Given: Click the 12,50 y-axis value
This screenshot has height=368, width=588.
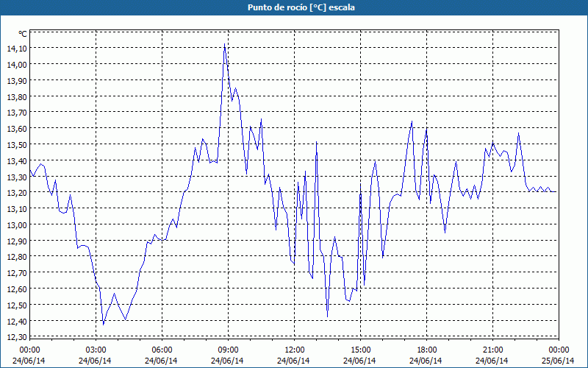Looking at the screenshot, I should pos(17,305).
